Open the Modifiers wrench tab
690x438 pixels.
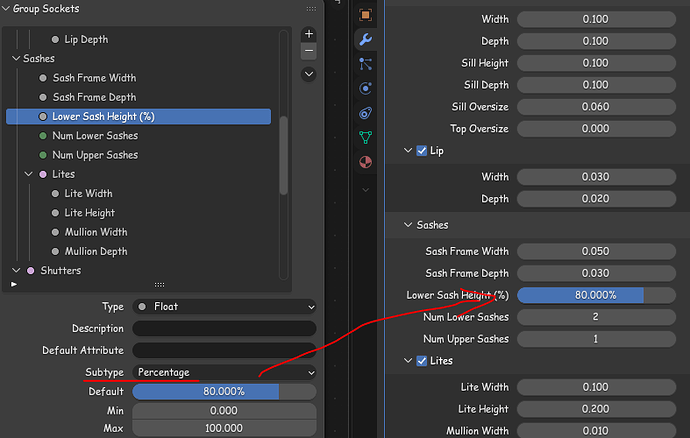[x=365, y=39]
